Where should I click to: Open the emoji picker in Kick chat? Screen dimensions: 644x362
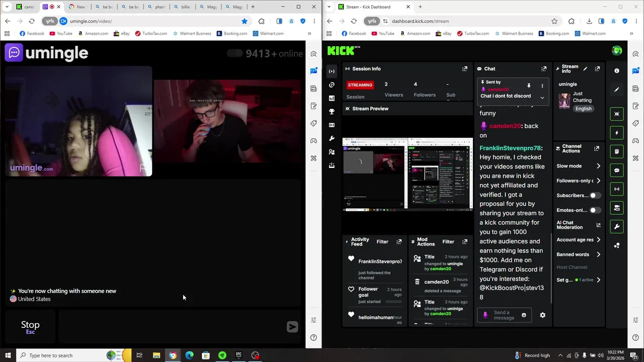[x=524, y=315]
